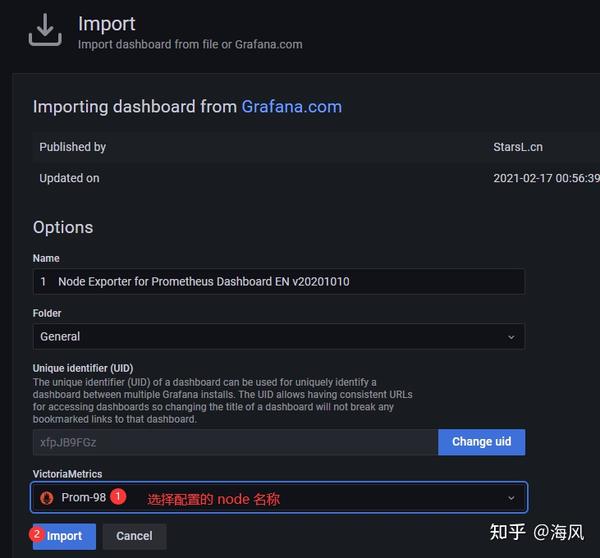Click the dashboard Name input field
Image resolution: width=600 pixels, height=558 pixels.
click(279, 282)
